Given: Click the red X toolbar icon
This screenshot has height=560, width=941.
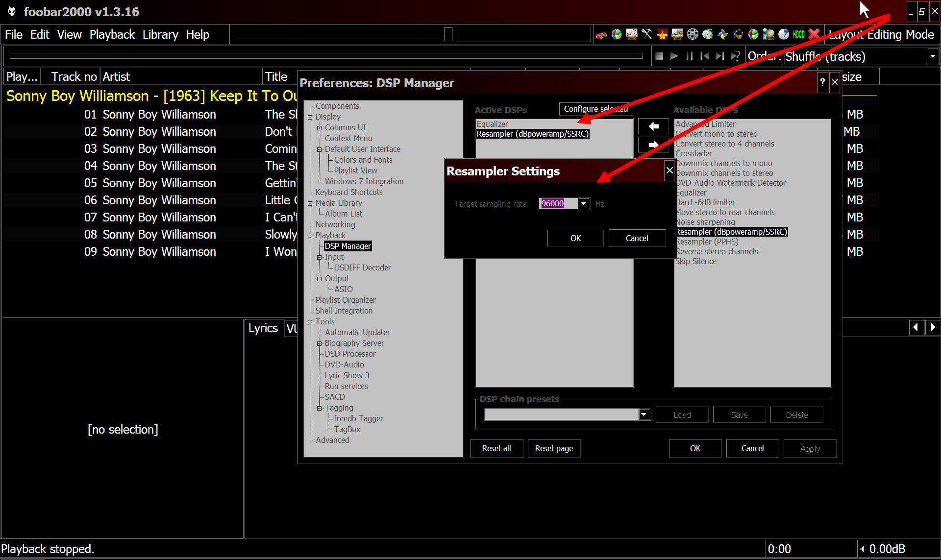Looking at the screenshot, I should click(x=814, y=34).
